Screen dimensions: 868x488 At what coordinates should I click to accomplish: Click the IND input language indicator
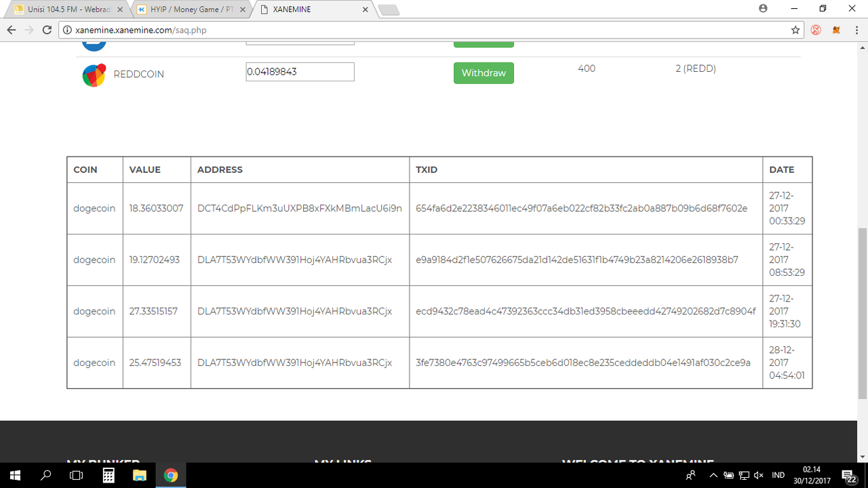[x=778, y=475]
